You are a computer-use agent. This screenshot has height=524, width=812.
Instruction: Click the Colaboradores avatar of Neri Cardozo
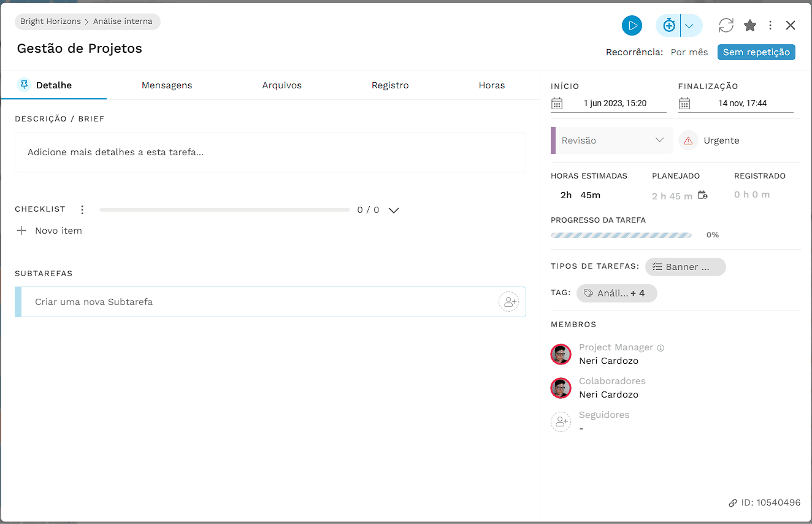click(561, 388)
